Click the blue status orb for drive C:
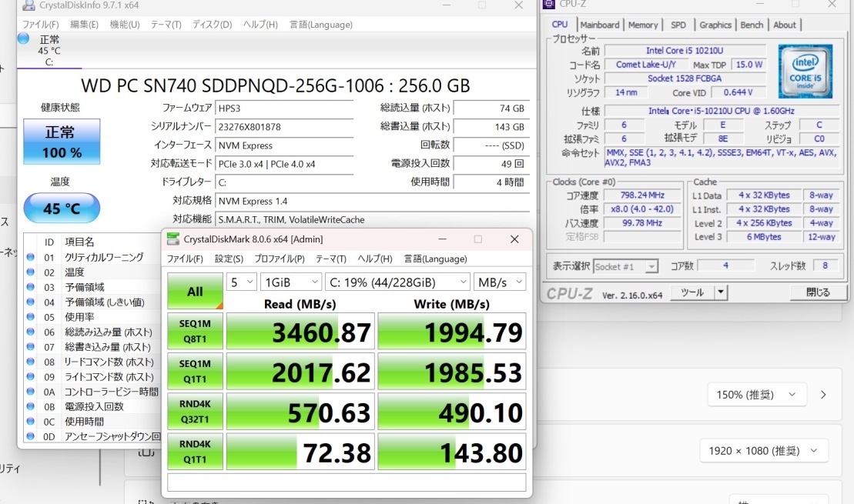854x504 pixels. pyautogui.click(x=23, y=38)
